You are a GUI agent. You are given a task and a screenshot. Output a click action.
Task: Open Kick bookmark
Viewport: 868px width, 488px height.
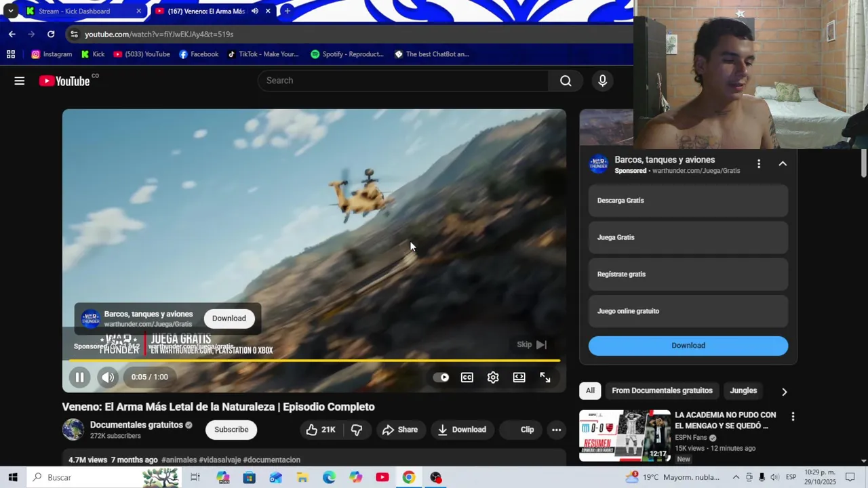[93, 54]
